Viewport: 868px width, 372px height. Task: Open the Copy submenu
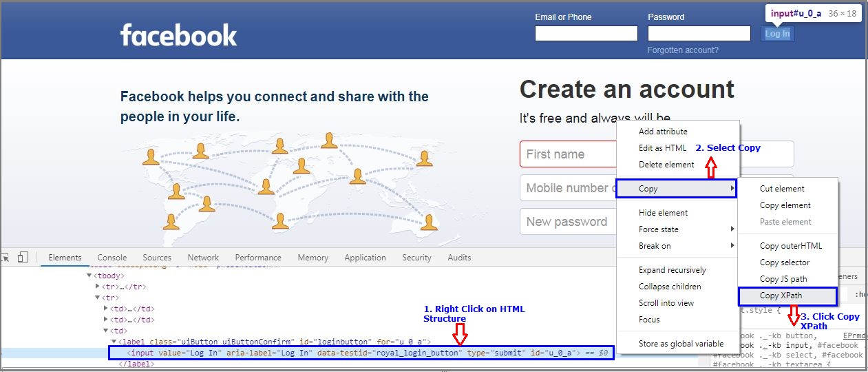click(676, 189)
